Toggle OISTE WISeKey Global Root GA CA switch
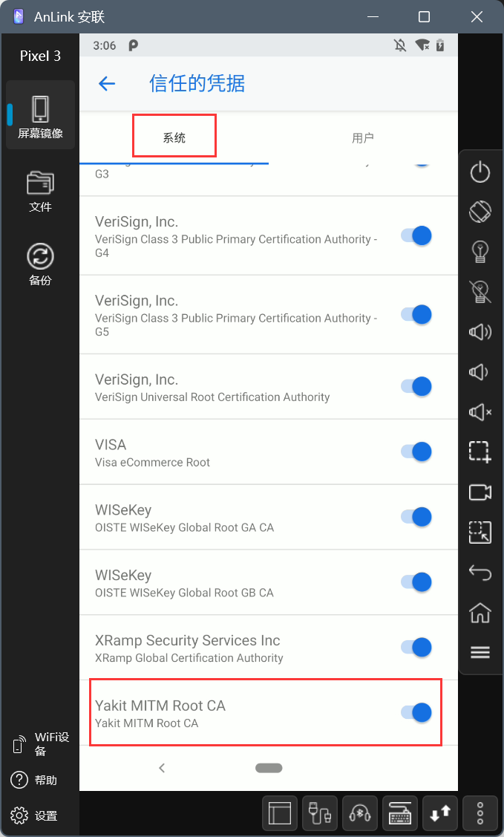Viewport: 504px width, 837px height. (x=416, y=517)
